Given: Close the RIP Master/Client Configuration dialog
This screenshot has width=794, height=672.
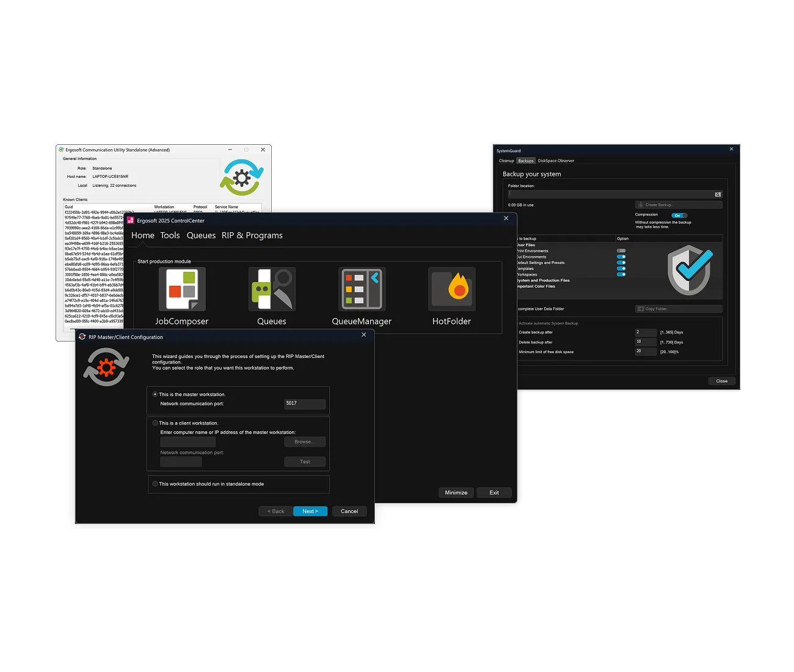Looking at the screenshot, I should click(x=364, y=335).
